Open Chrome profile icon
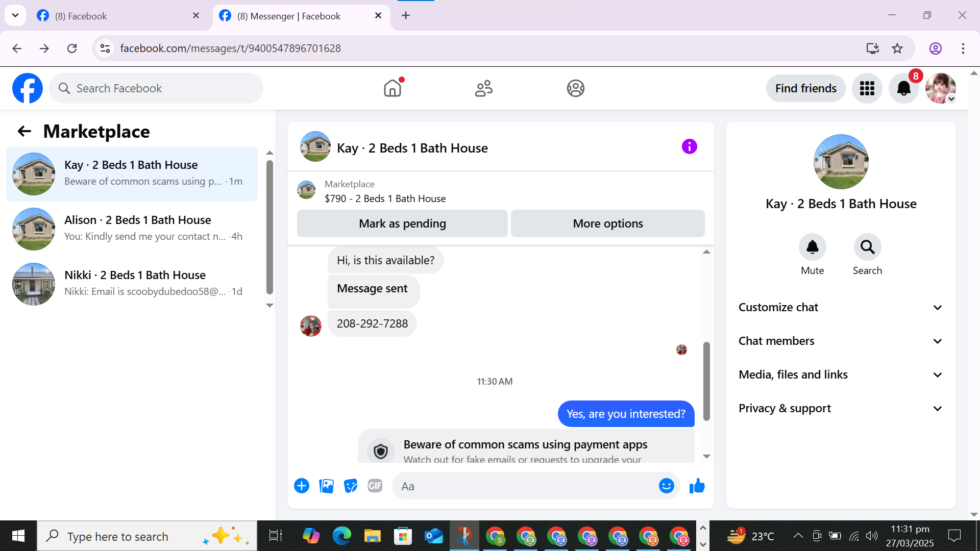980x551 pixels. 935,48
